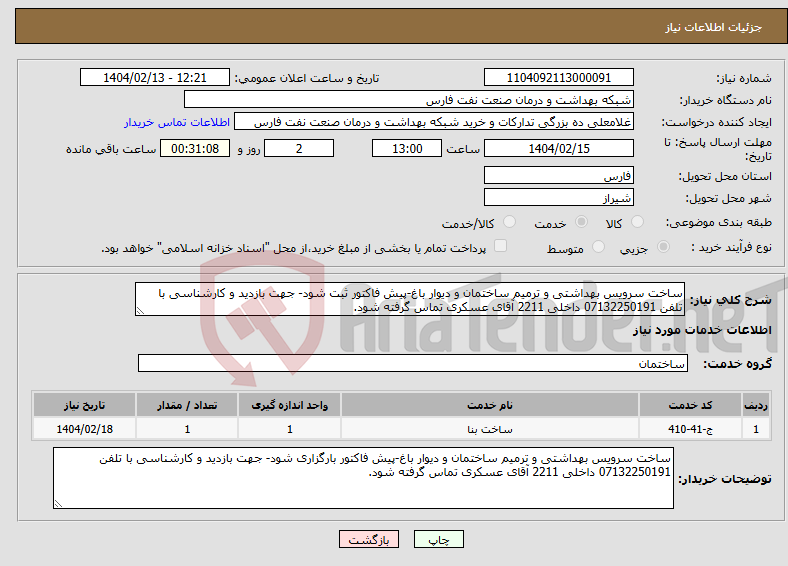Viewport: 788px width, 566px height.
Task: Click the تعداد / مقدار column header
Action: click(187, 405)
